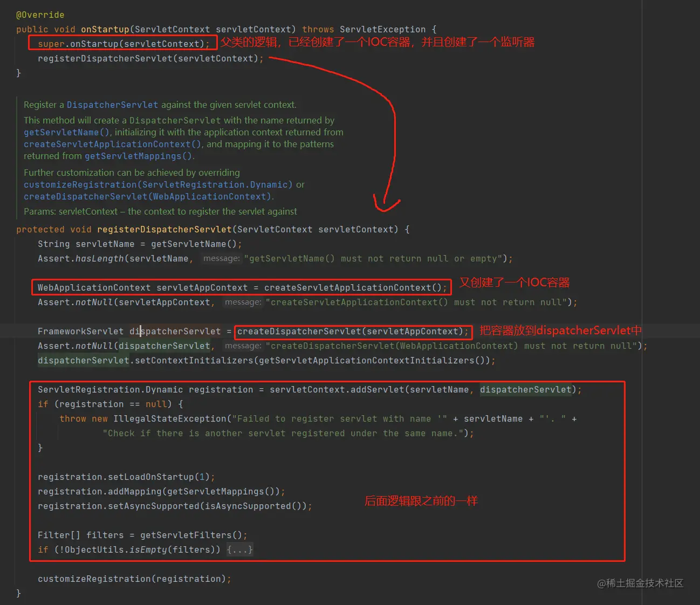
Task: Click the hasLength method call
Action: tap(100, 258)
